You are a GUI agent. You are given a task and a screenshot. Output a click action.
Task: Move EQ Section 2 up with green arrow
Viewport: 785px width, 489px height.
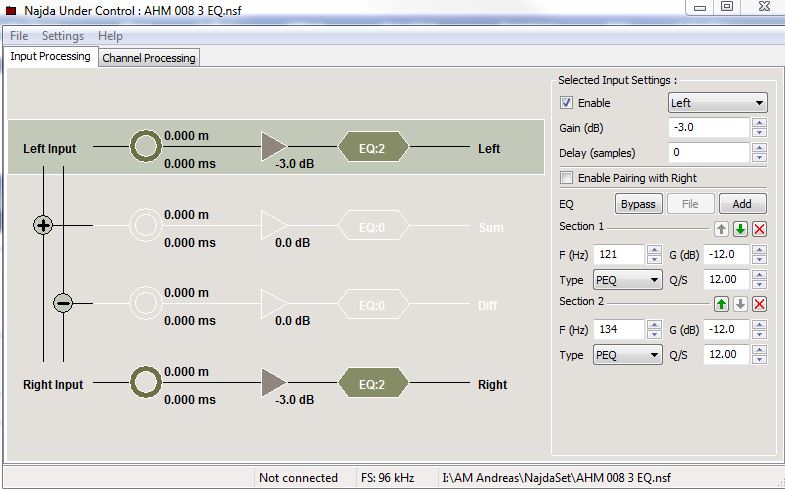(721, 303)
